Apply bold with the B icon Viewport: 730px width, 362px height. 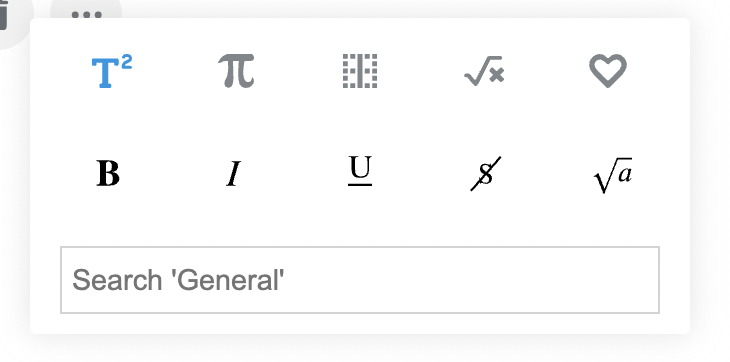tap(108, 174)
